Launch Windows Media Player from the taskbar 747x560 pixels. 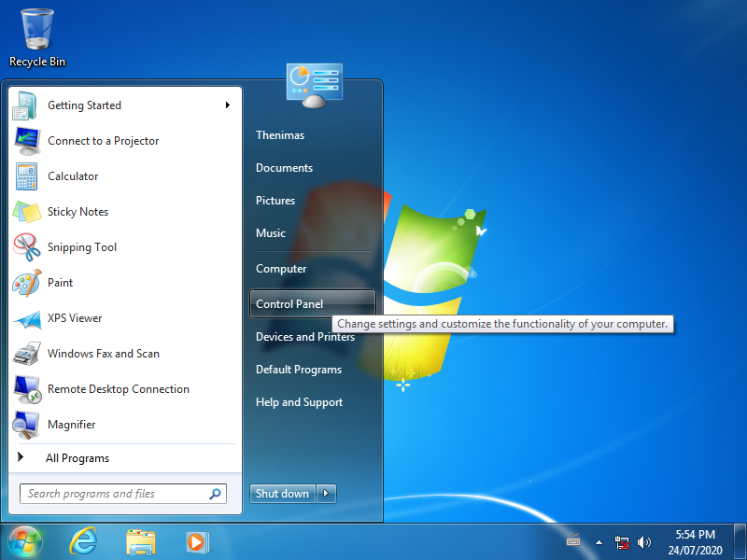tap(197, 542)
